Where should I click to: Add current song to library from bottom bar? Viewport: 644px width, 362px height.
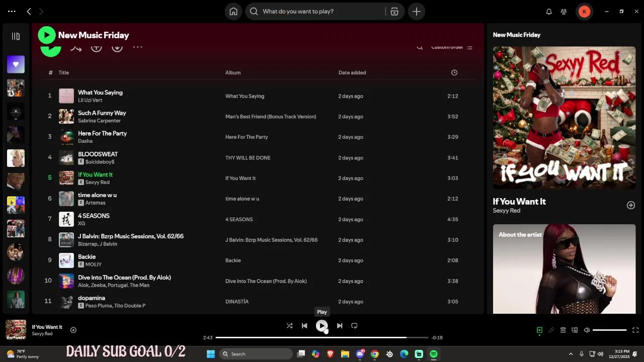click(x=73, y=330)
